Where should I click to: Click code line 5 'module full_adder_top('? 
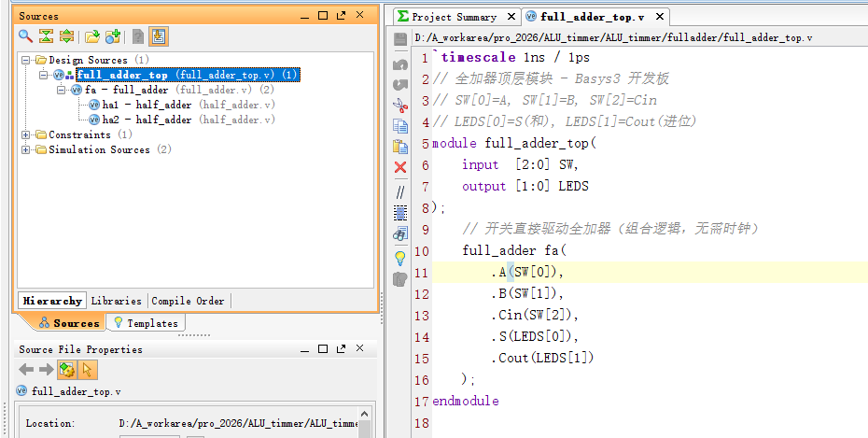pyautogui.click(x=514, y=144)
